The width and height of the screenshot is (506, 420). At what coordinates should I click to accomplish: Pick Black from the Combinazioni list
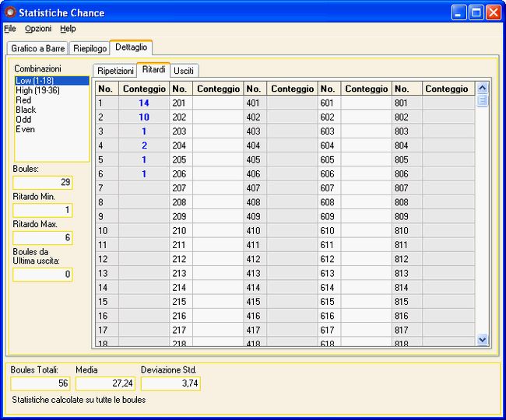(26, 110)
